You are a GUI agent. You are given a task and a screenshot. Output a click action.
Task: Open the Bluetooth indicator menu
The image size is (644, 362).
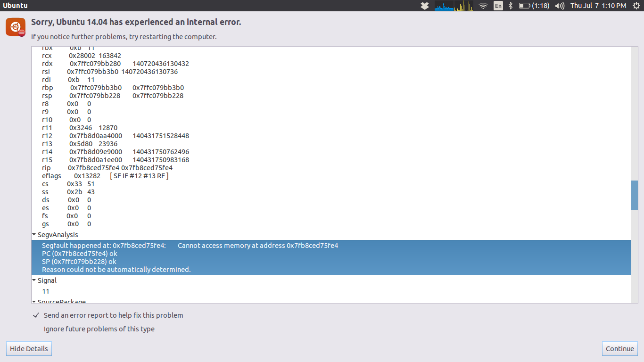511,6
